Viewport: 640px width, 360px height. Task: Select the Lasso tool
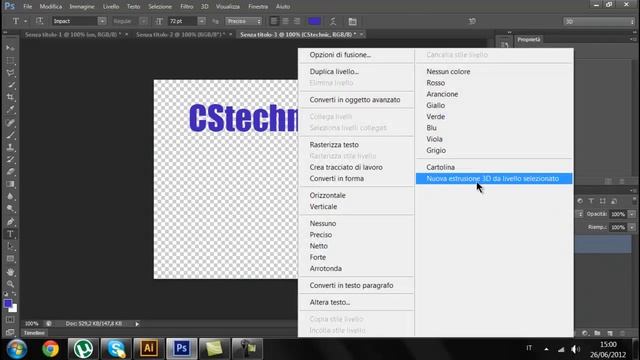tap(10, 73)
